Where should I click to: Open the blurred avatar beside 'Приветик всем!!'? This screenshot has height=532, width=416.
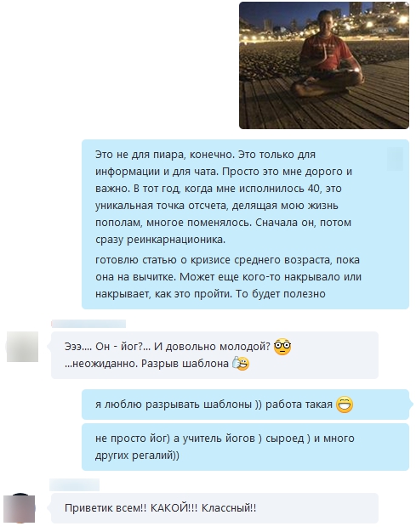pos(20,508)
